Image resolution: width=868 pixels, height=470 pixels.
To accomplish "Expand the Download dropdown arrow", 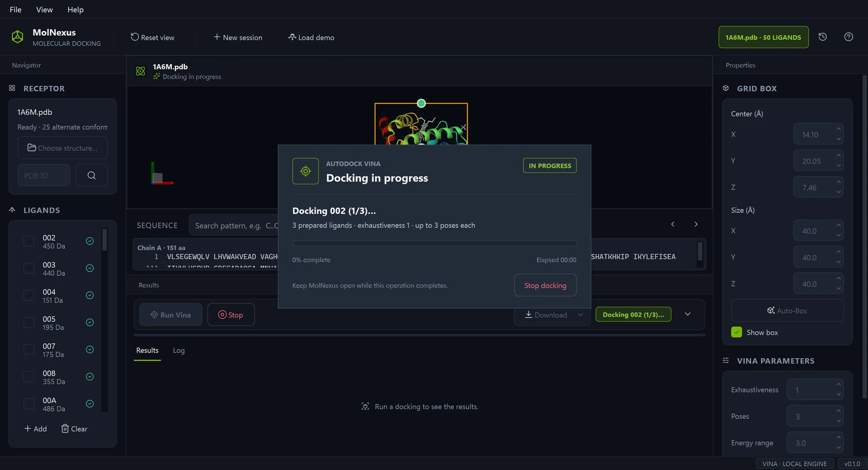I will point(580,315).
